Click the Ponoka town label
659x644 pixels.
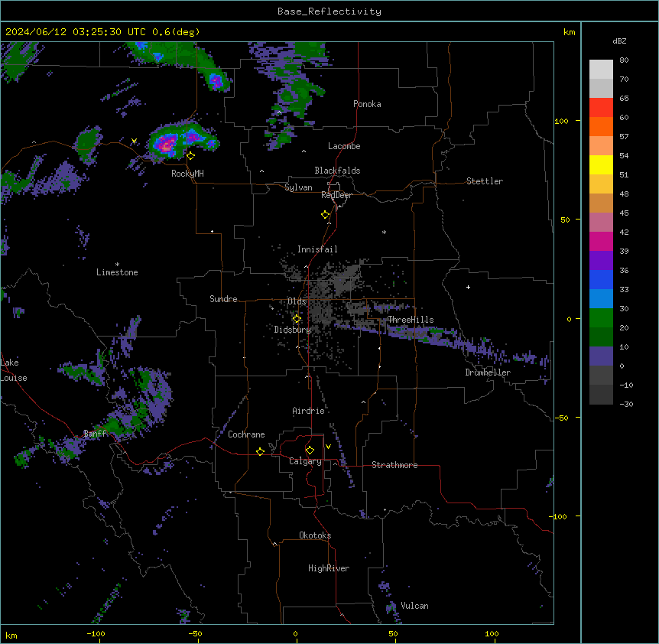tap(367, 104)
